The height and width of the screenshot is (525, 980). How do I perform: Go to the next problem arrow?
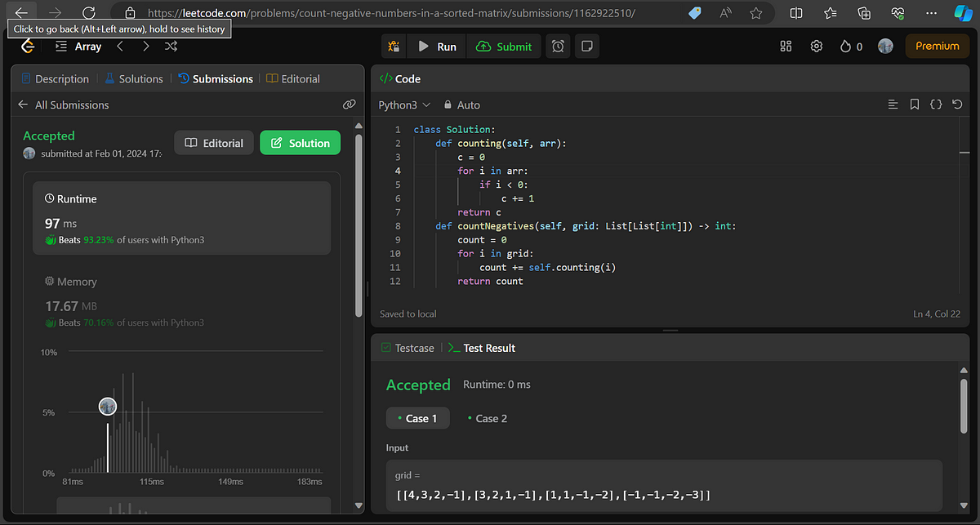click(145, 47)
